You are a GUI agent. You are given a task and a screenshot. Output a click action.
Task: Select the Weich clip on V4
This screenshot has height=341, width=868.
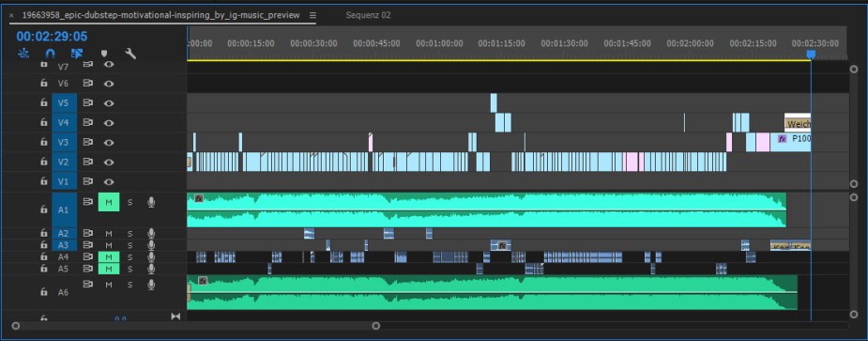798,122
